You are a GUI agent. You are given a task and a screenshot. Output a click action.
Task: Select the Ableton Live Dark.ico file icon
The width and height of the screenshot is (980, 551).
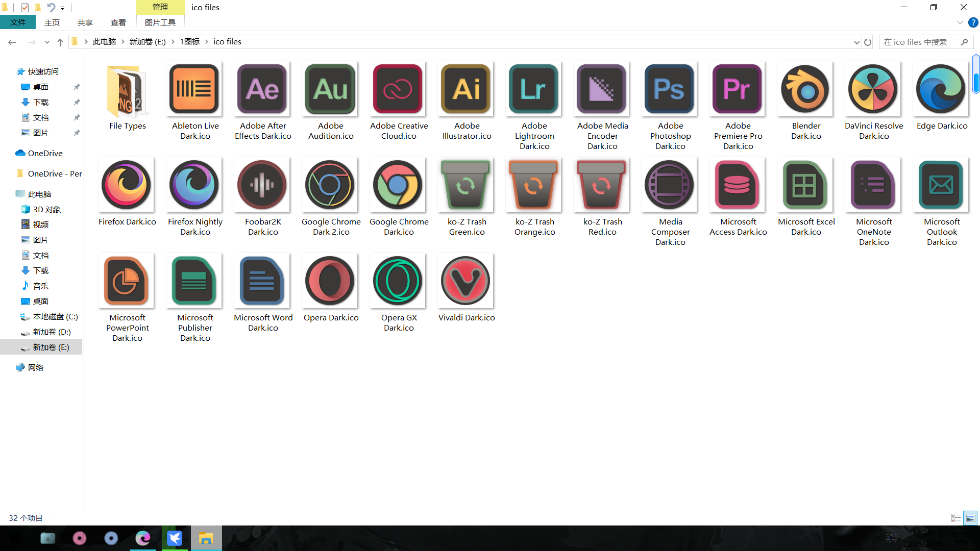click(195, 89)
